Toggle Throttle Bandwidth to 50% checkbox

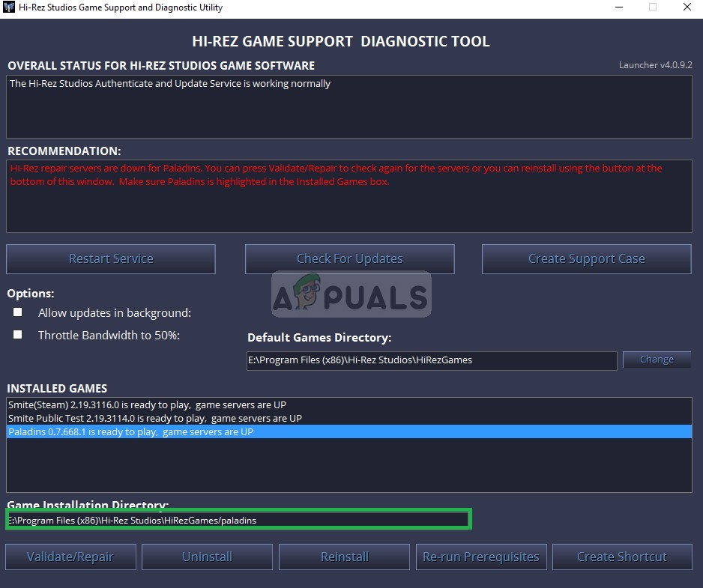pyautogui.click(x=17, y=334)
